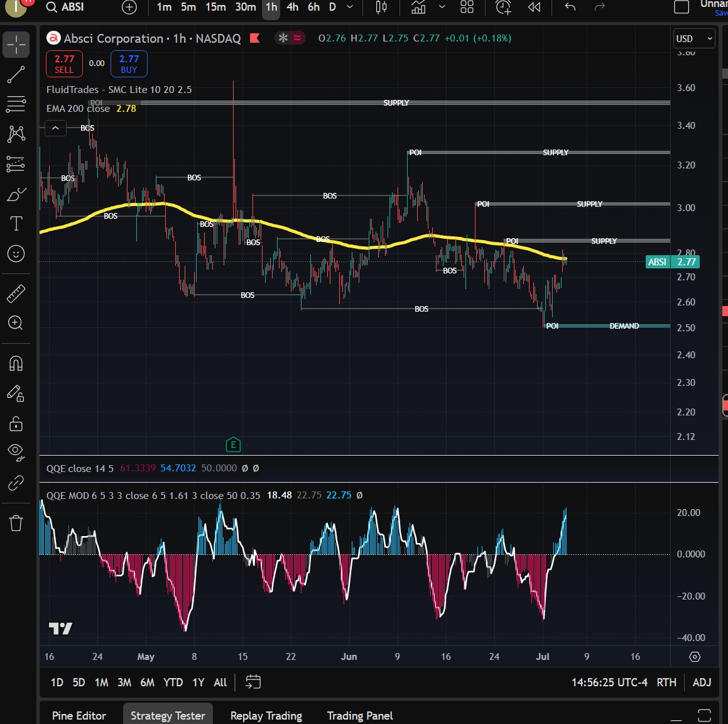
Task: Open the Pine Editor tab
Action: coord(79,716)
